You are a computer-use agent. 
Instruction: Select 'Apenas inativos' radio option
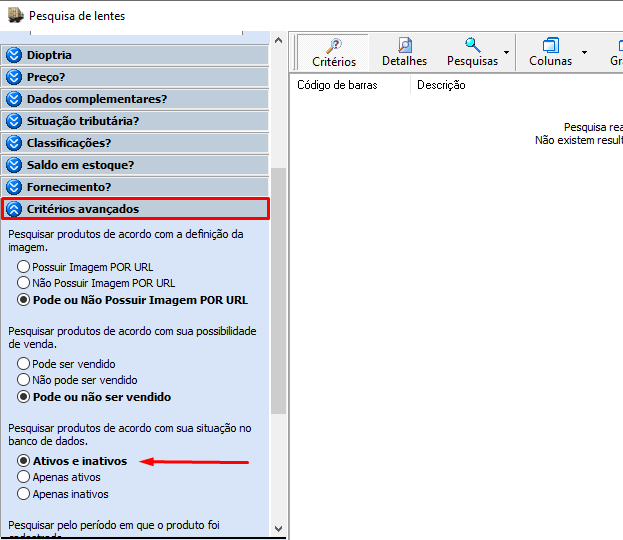[24, 494]
